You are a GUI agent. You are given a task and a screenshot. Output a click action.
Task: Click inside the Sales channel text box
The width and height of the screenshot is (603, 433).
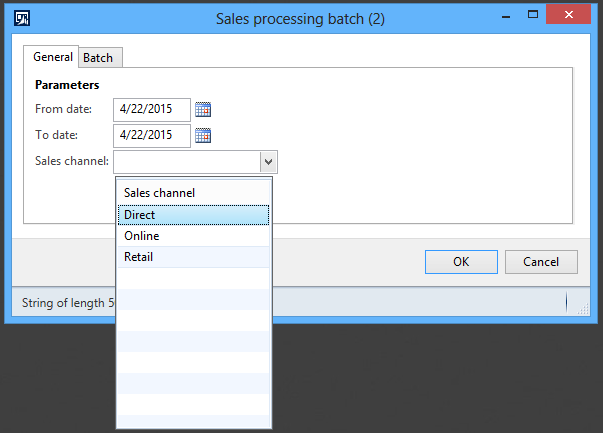[186, 162]
